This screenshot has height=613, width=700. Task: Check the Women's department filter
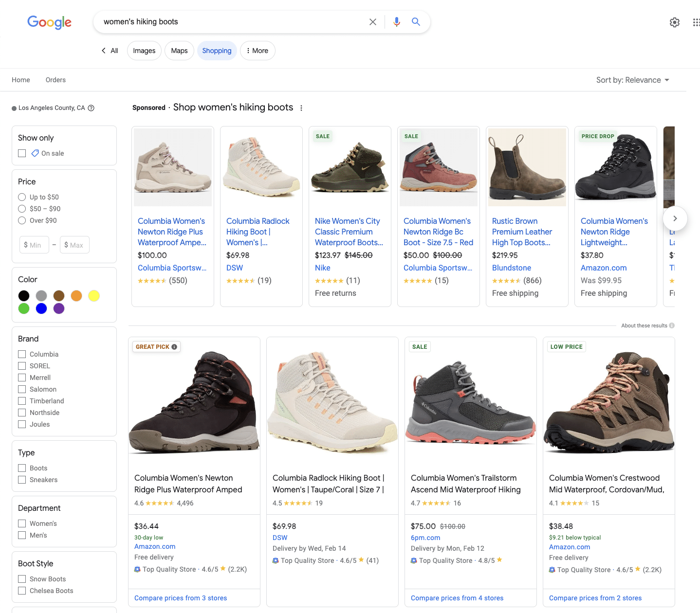[x=22, y=523]
